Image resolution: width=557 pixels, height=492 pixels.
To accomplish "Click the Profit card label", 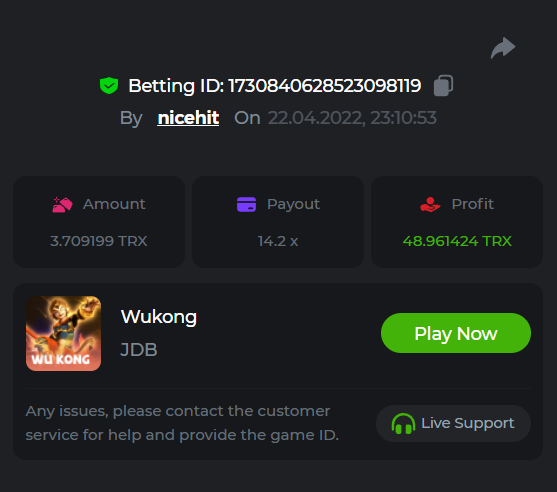I will pos(472,204).
